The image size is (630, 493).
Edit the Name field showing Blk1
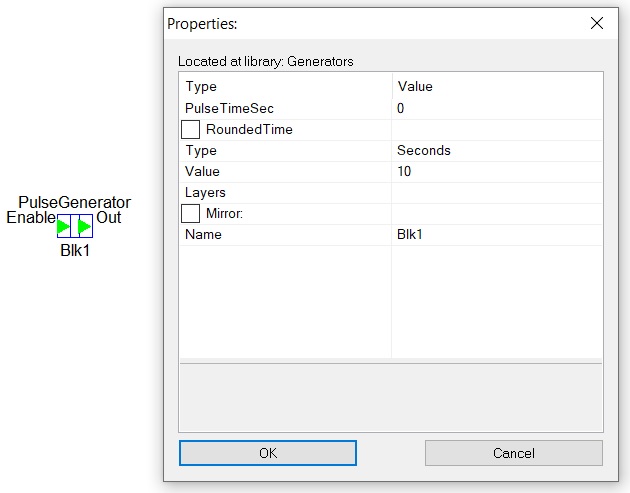pos(497,235)
